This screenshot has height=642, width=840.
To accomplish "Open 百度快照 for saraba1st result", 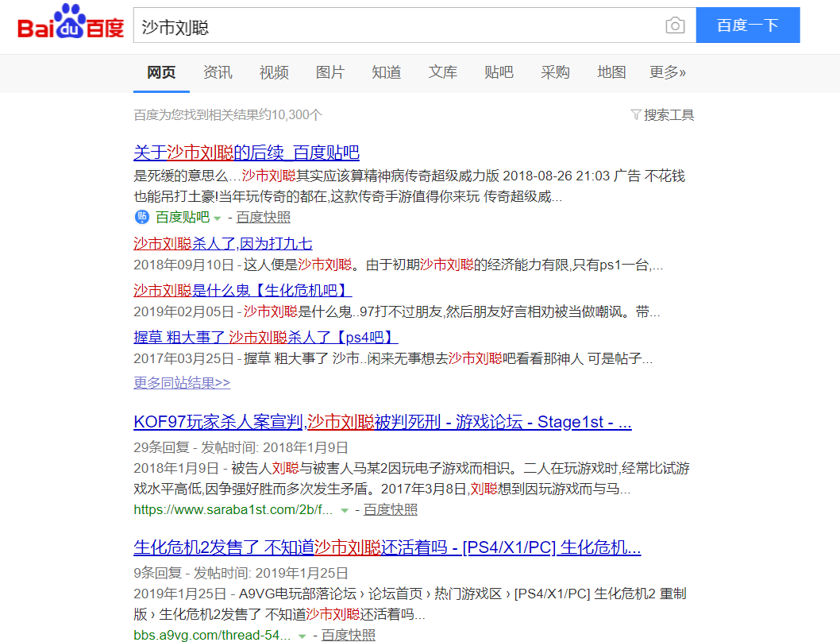I will (x=391, y=509).
